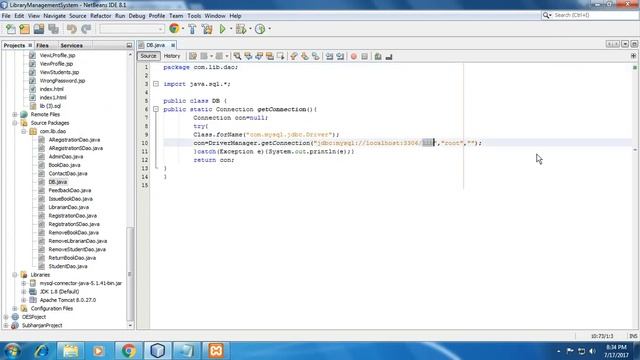This screenshot has height=360, width=640.
Task: Select the DB.java editor tab
Action: 156,45
